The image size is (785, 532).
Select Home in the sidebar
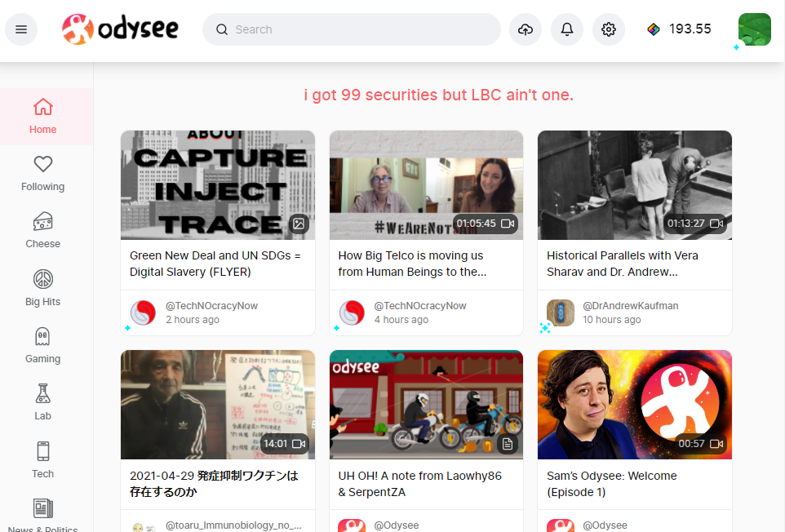43,117
